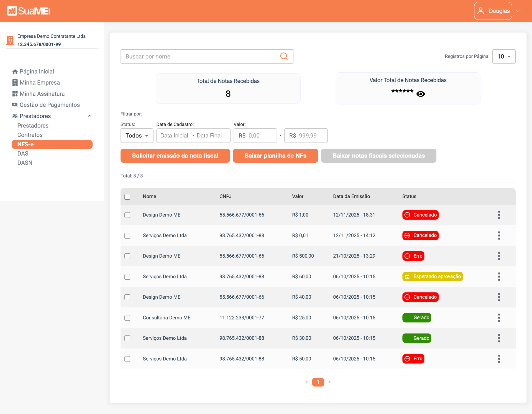
Task: Check the select-all checkbox in table header
Action: 127,197
